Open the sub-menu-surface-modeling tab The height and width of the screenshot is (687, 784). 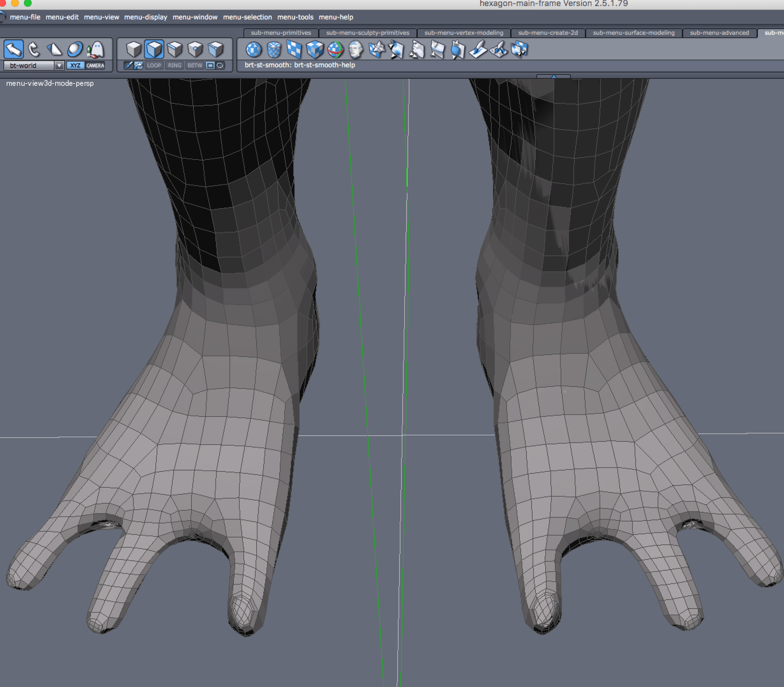(x=634, y=33)
